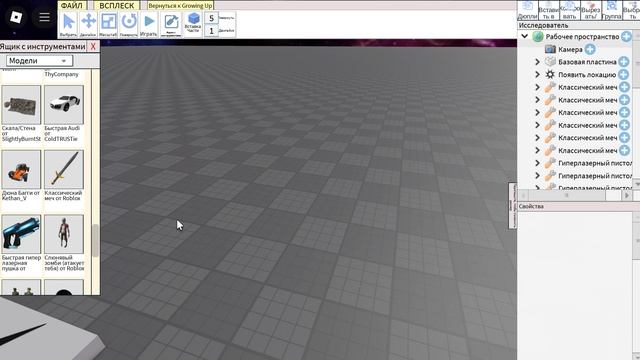The height and width of the screenshot is (360, 640).
Task: Click plus button next to Появить локацию
Action: point(623,75)
